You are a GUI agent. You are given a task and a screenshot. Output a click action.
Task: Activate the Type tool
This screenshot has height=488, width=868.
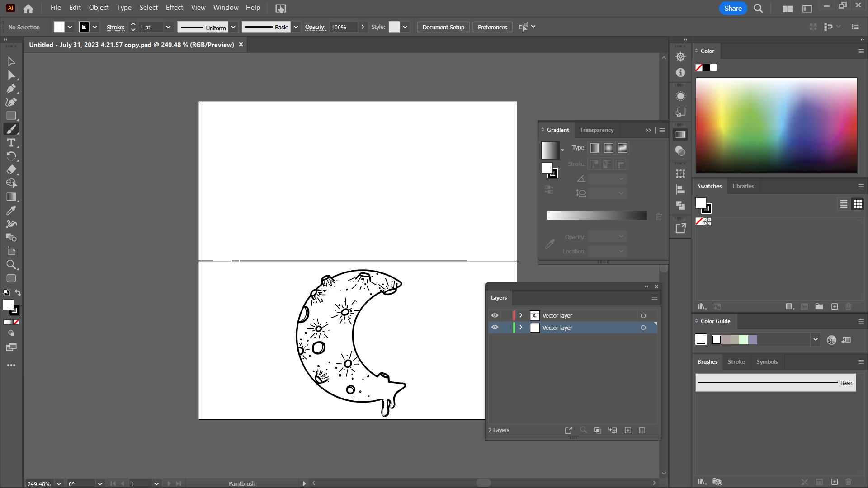11,143
